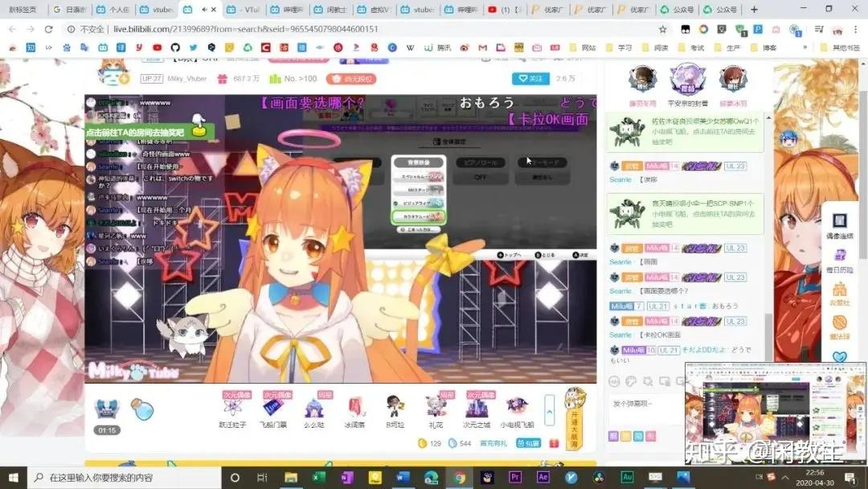868x489 pixels.
Task: Click the Chrome address bar URL
Action: (246, 29)
